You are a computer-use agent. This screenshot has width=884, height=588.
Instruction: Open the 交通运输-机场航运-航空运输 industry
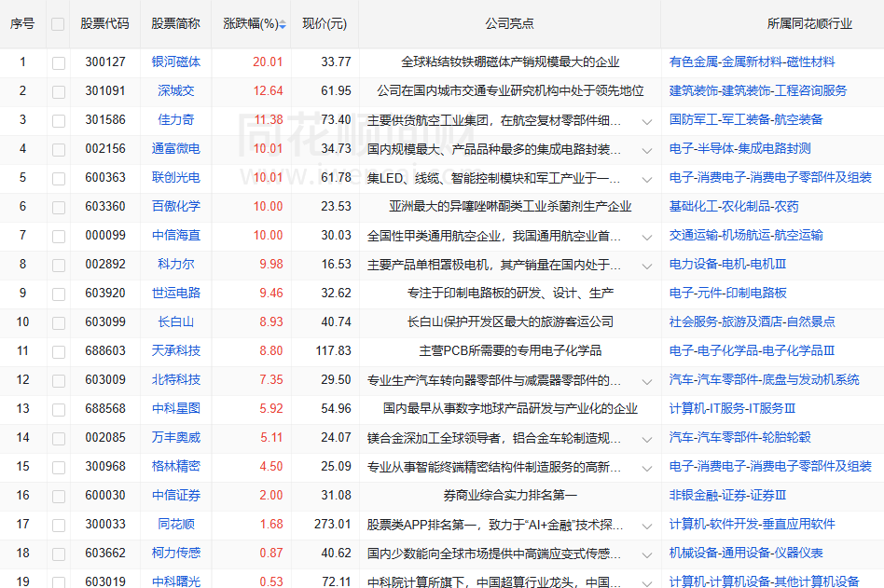click(746, 236)
